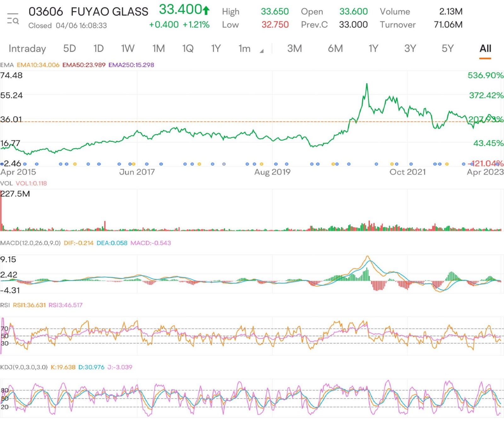Click the K:19.638 readout

click(63, 367)
